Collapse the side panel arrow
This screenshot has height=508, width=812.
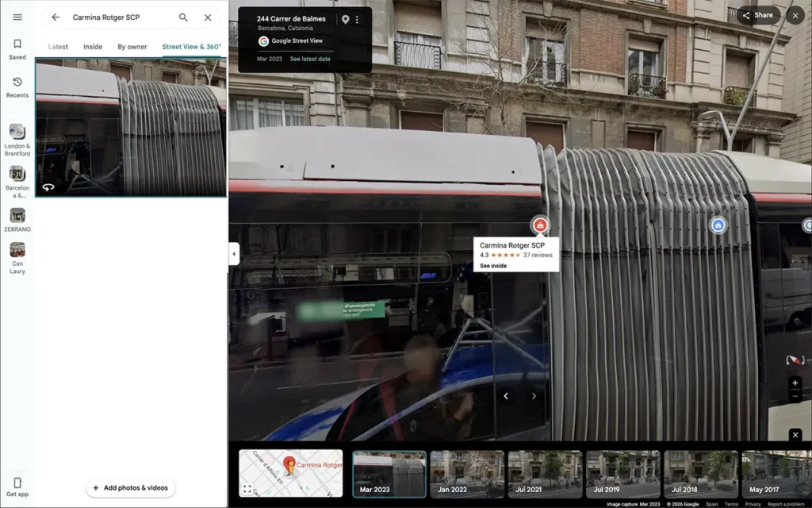234,254
